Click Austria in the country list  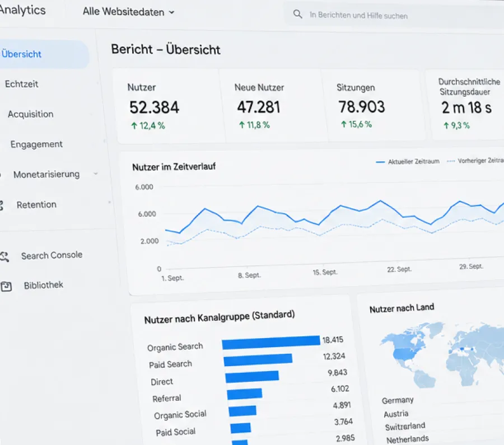coord(396,414)
